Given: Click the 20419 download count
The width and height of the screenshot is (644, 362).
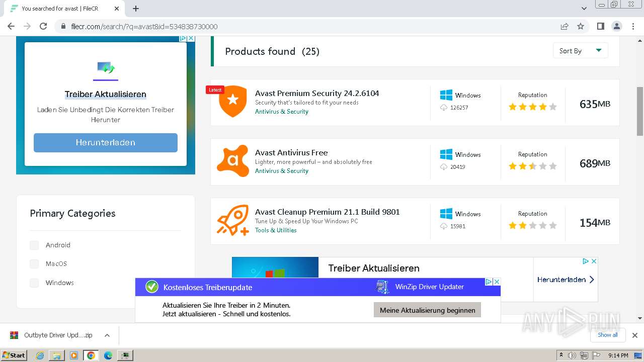Looking at the screenshot, I should coord(457,167).
